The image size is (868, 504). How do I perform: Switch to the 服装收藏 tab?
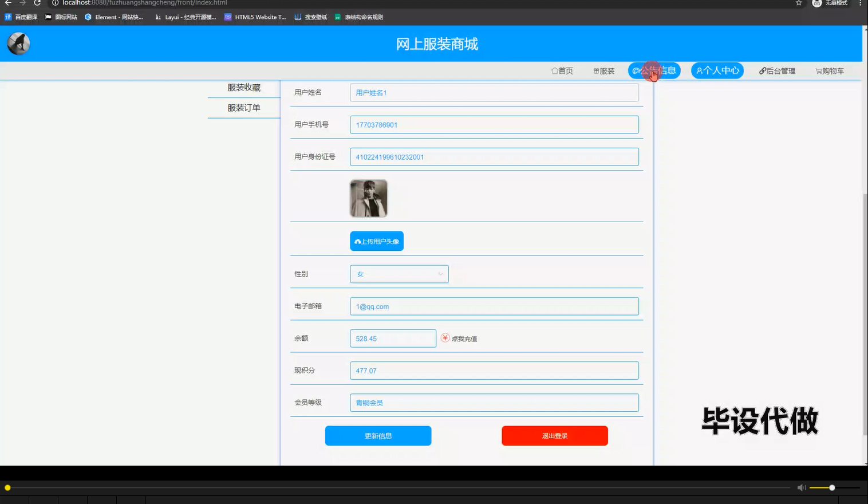243,88
